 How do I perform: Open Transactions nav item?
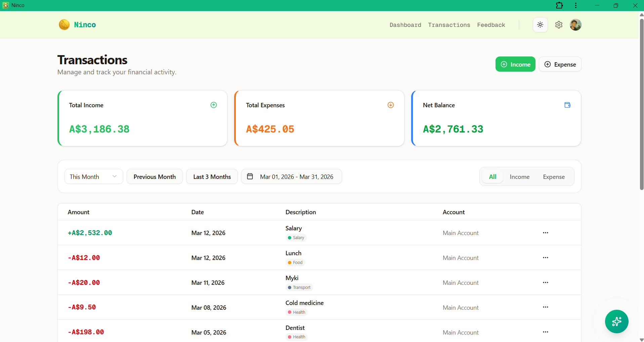tap(449, 25)
